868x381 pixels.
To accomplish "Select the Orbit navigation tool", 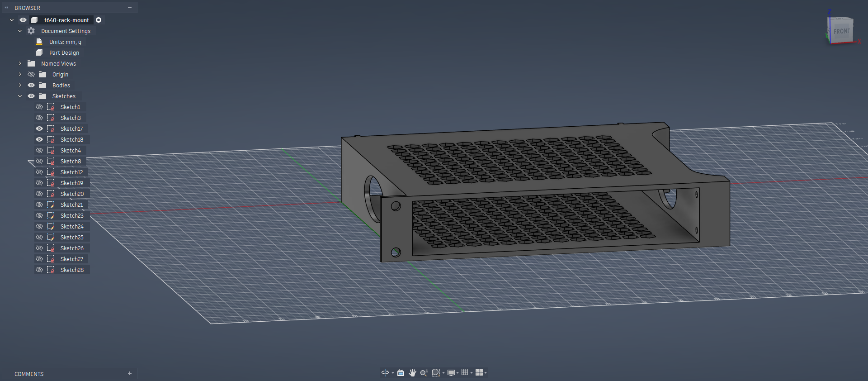I will click(385, 372).
